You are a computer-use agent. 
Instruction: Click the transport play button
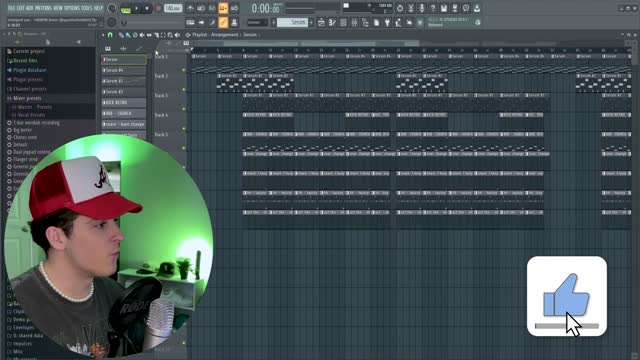tap(137, 9)
